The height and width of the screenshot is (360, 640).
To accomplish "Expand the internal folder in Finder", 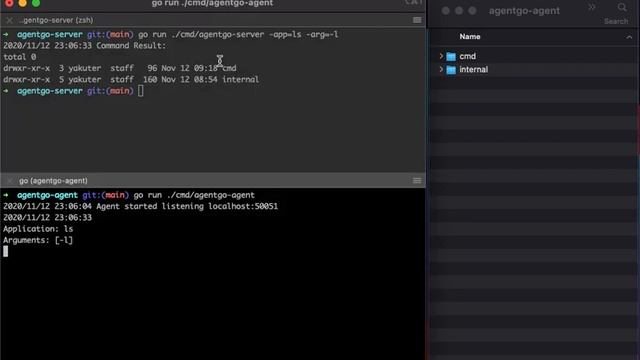I will coord(441,69).
